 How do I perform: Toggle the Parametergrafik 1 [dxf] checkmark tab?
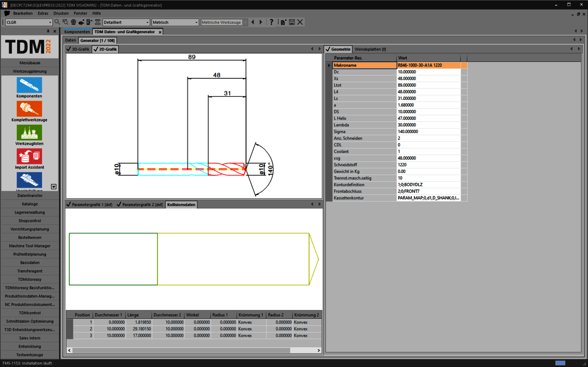[89, 205]
